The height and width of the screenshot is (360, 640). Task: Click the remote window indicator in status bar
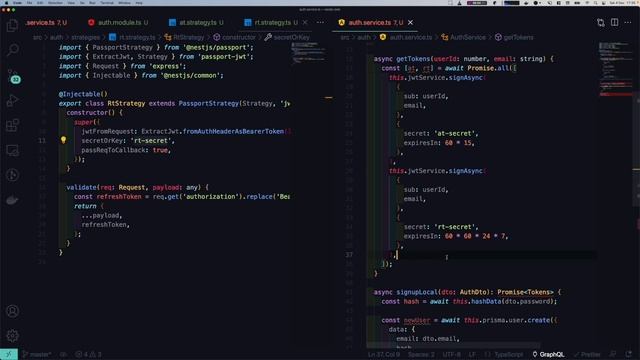(x=9, y=354)
